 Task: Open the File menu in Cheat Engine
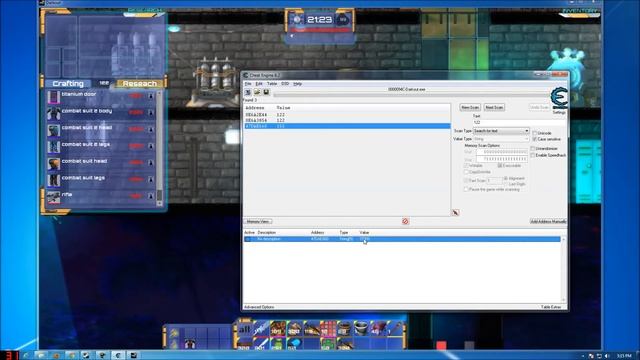pos(248,84)
